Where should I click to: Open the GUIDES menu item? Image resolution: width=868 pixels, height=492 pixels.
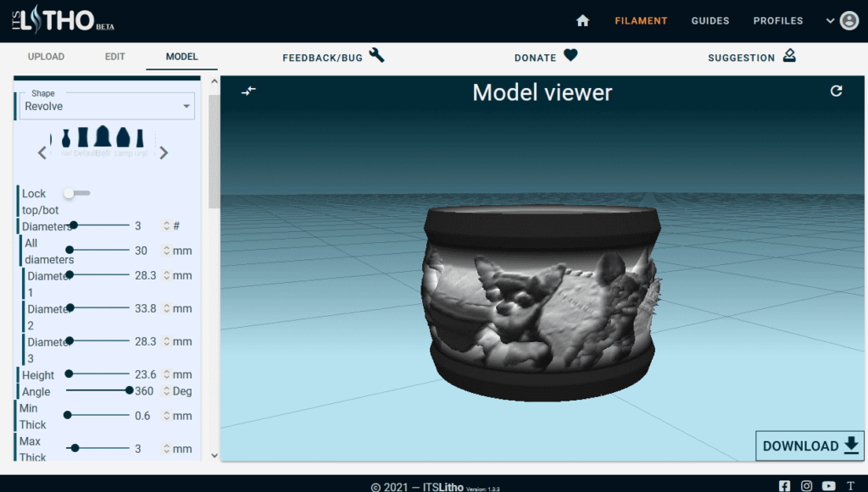click(710, 20)
